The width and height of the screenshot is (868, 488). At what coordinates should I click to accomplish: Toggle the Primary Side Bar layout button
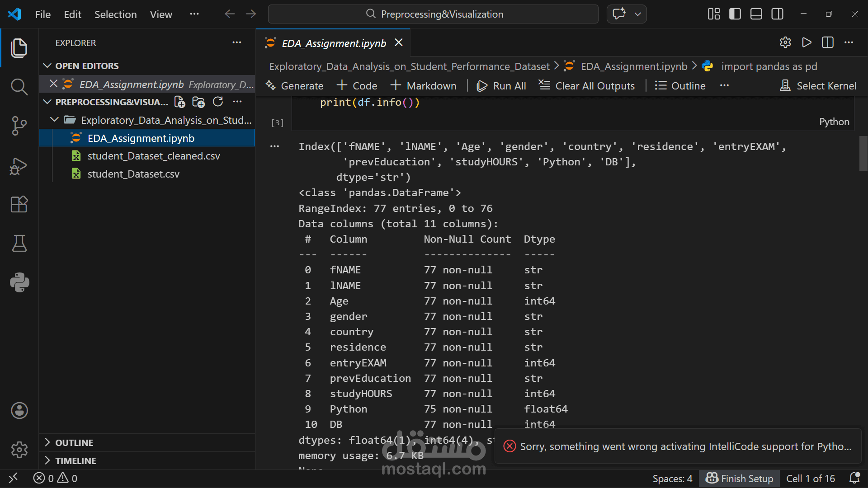coord(735,14)
